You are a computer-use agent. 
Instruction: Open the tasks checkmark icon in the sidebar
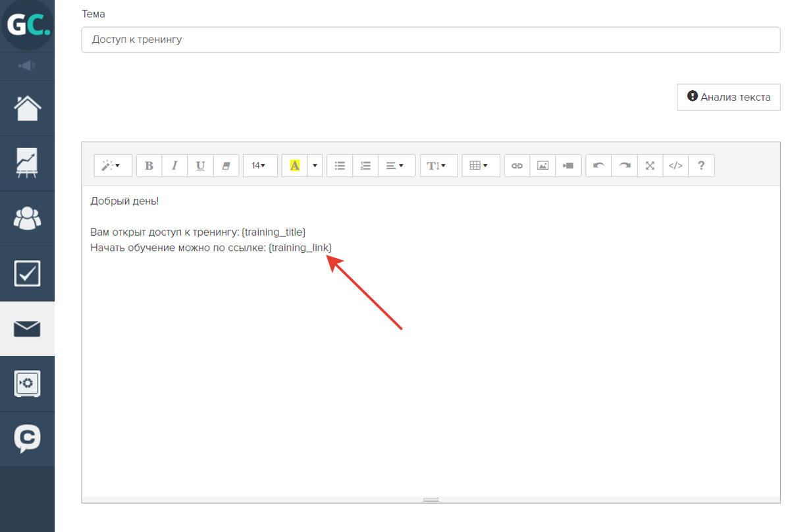pyautogui.click(x=27, y=274)
